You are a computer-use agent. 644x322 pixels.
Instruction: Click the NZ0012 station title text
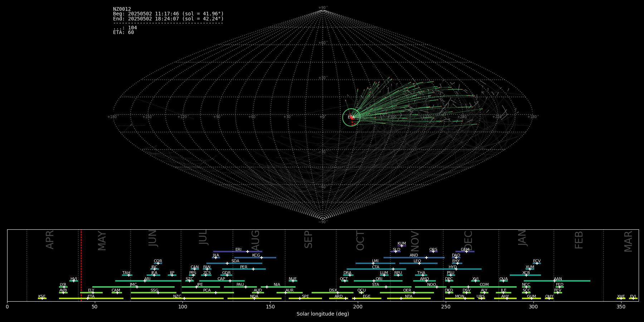122,9
